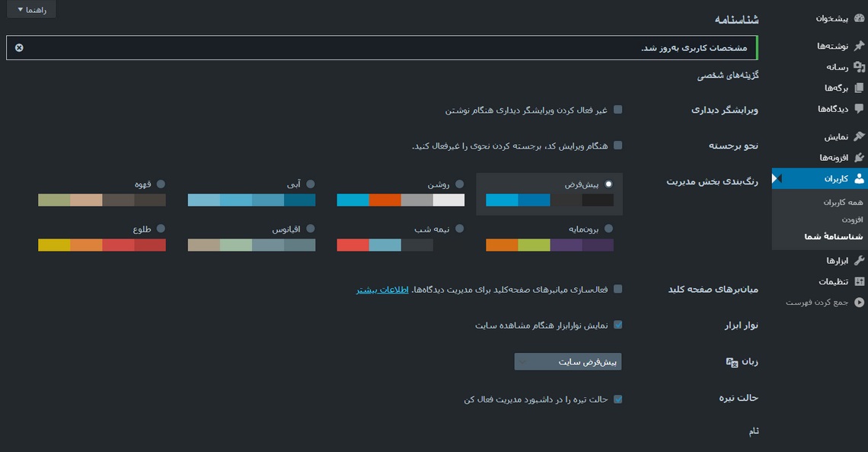
Task: Click the Plugins (افزونه‌ها) plug icon
Action: [x=859, y=158]
